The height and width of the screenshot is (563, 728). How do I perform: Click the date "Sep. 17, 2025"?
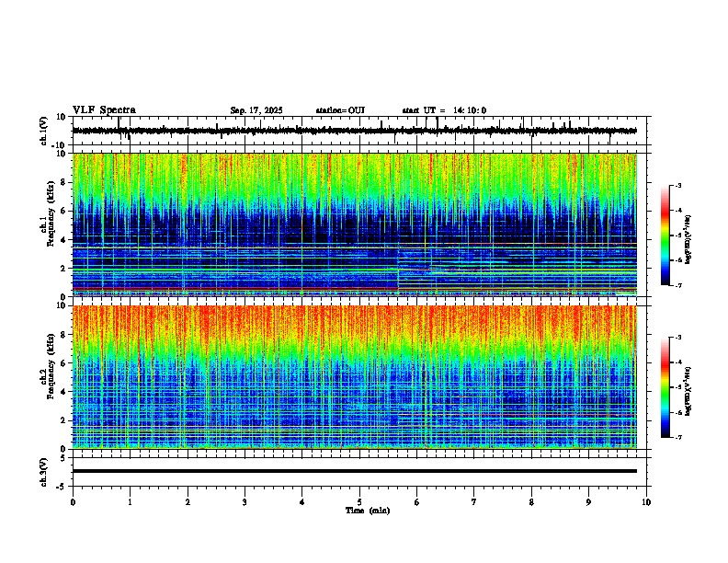[256, 110]
